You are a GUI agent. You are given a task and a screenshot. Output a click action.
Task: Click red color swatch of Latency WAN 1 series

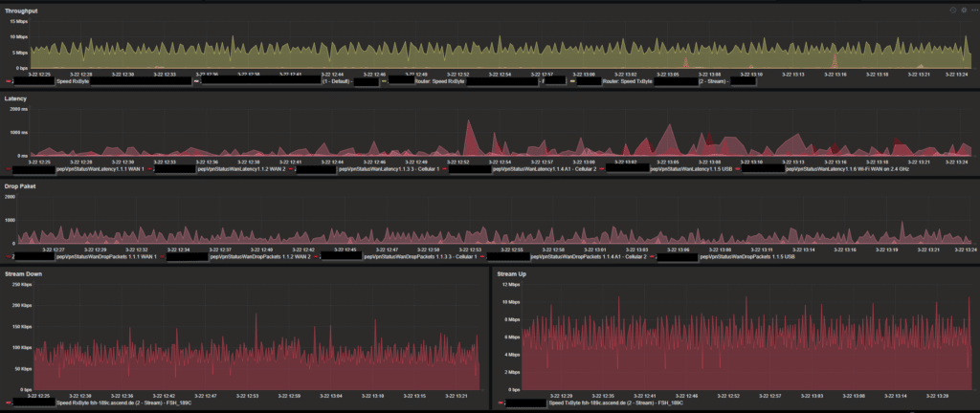click(x=8, y=169)
